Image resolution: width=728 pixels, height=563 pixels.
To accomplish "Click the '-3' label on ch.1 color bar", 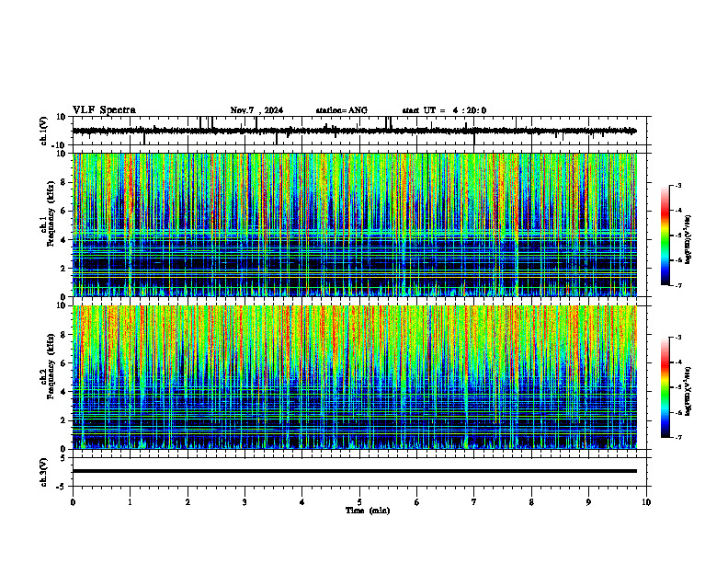I will coord(678,185).
